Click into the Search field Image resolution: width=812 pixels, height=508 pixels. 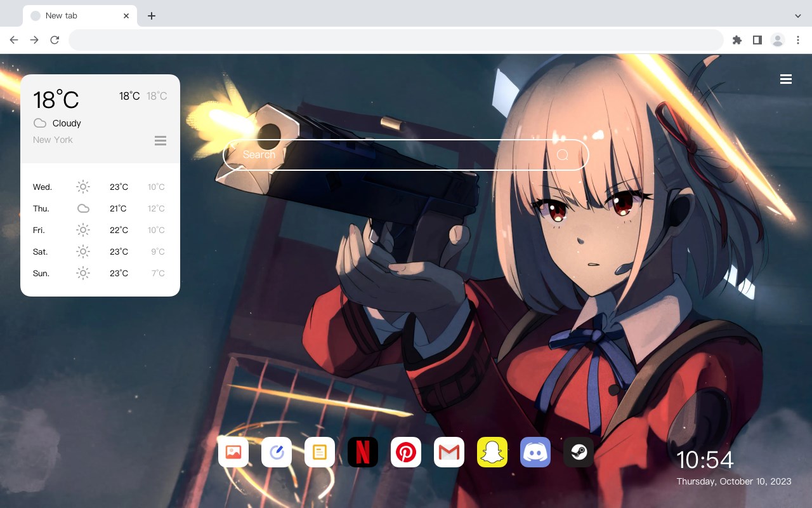click(x=406, y=155)
